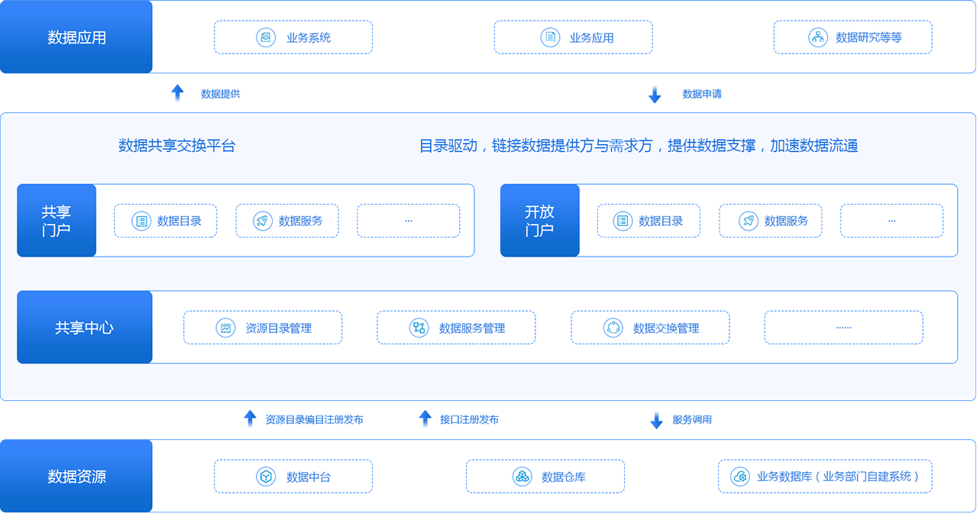Click rocket icon for 数据服务 in 开放门户
980x514 pixels.
(x=749, y=221)
